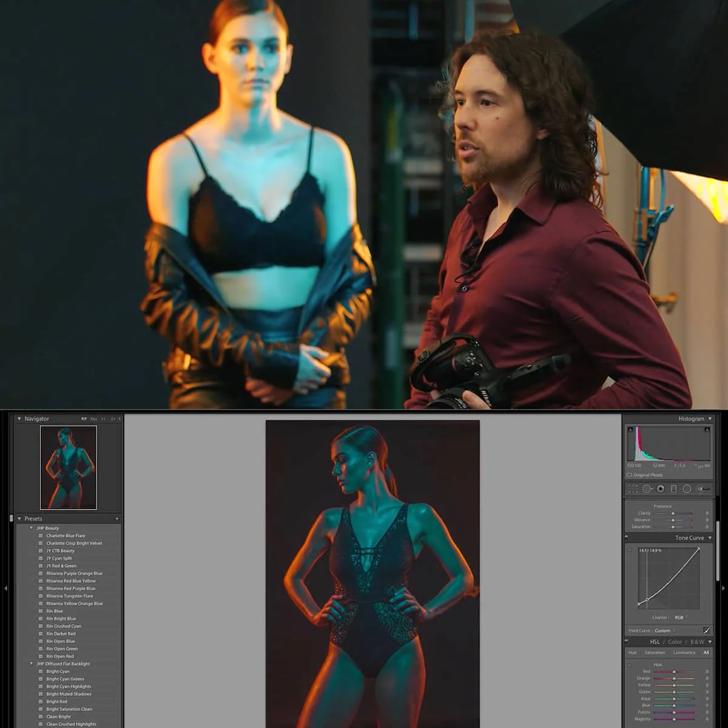Toggle the shadow clipping indicator on the histogram

click(x=630, y=429)
